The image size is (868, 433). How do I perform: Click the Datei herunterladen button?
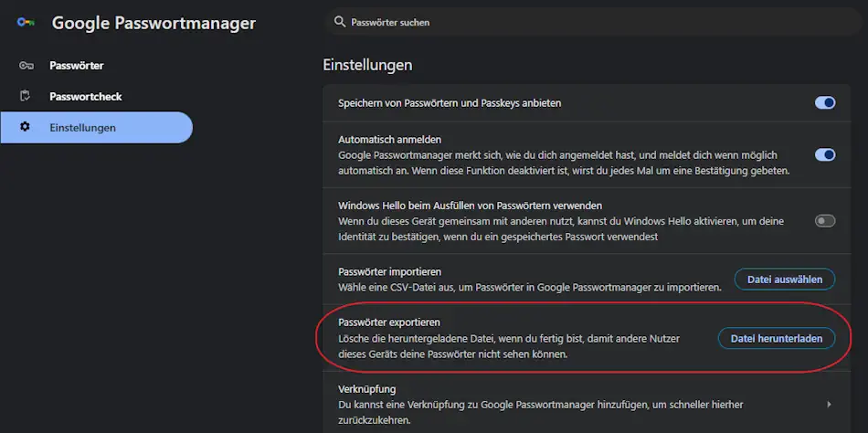(x=776, y=338)
